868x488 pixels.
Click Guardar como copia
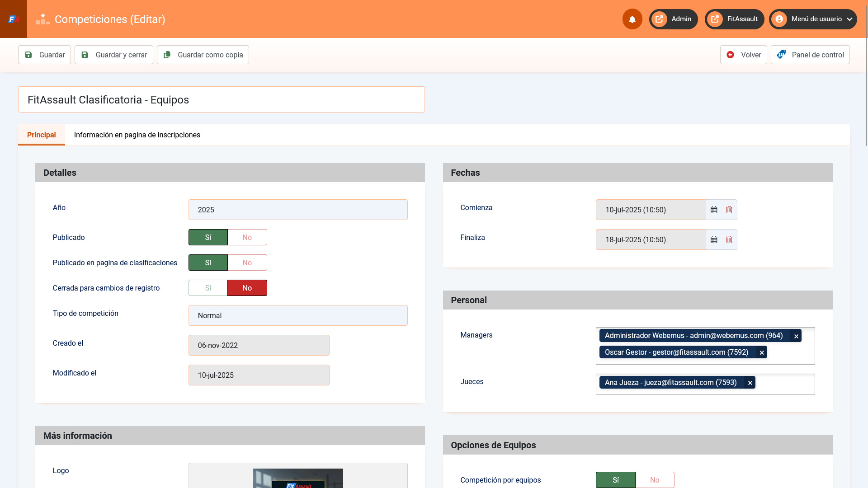pyautogui.click(x=203, y=55)
